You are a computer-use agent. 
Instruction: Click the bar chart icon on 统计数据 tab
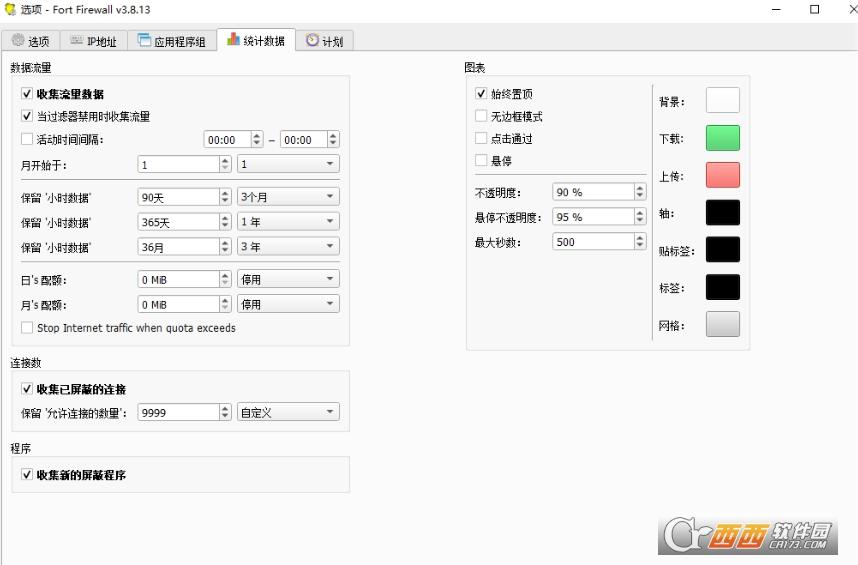pos(233,39)
